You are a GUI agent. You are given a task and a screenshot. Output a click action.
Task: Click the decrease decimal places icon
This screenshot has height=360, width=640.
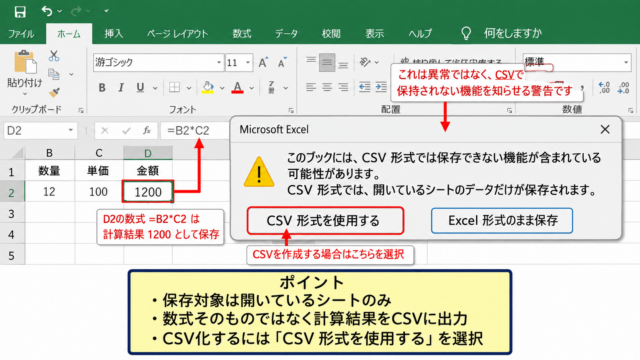[624, 87]
